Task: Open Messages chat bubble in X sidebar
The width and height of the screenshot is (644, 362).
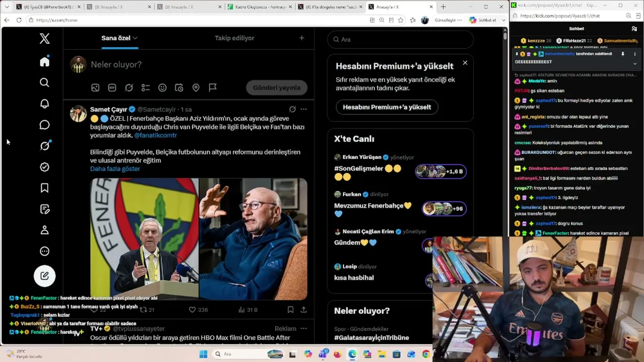Action: (x=45, y=125)
